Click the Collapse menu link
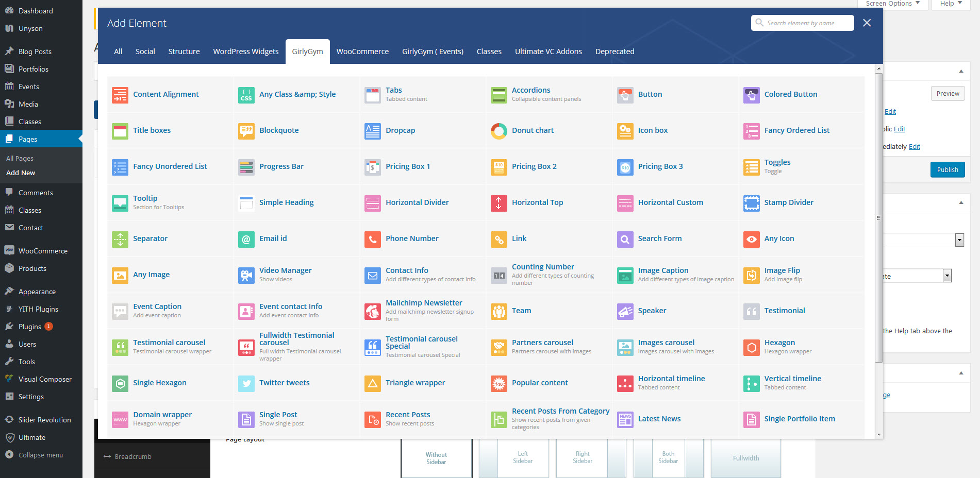The image size is (980, 478). (41, 455)
